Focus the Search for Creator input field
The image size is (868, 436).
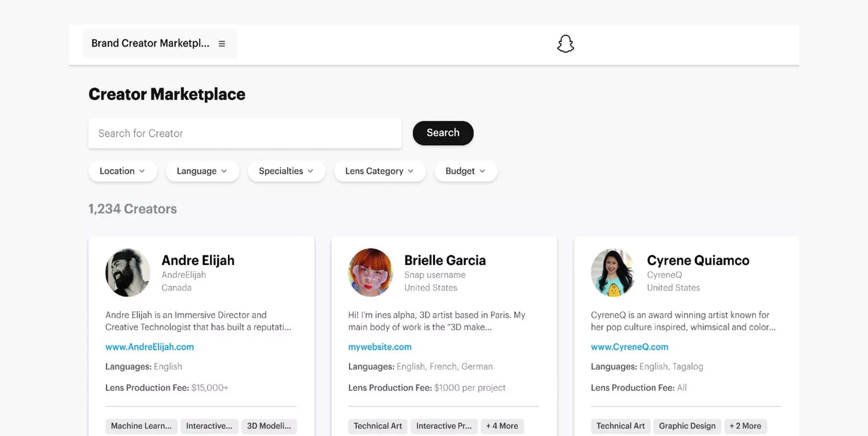click(x=245, y=134)
